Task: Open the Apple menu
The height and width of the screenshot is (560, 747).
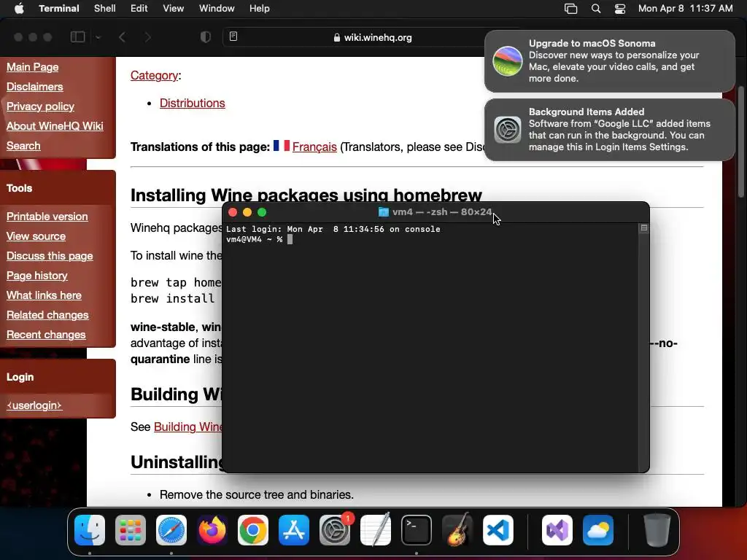Action: (19, 9)
